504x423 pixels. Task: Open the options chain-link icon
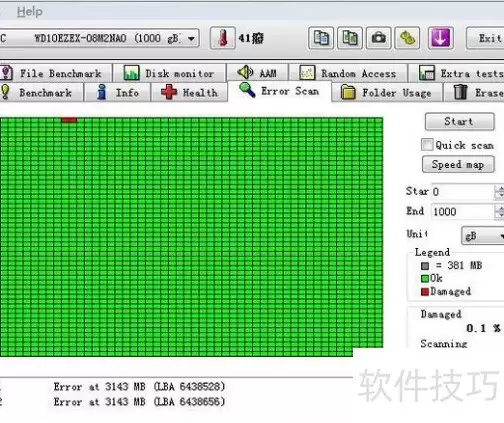[407, 38]
